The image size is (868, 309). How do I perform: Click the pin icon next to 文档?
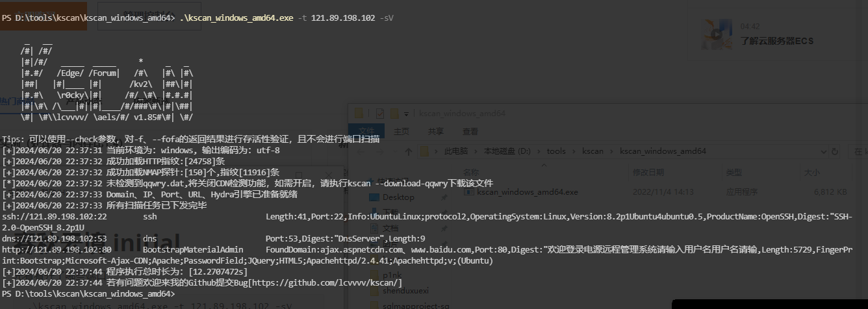[444, 229]
